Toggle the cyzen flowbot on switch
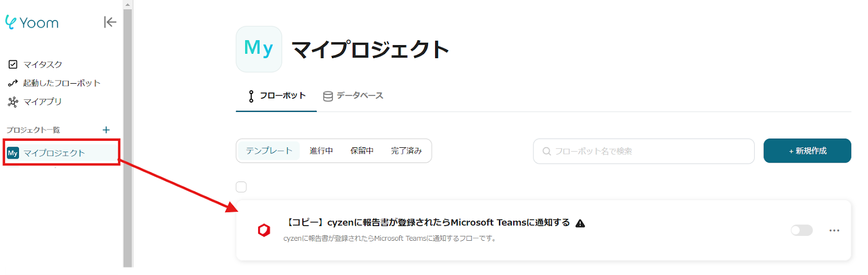This screenshot has height=275, width=868. pyautogui.click(x=802, y=230)
